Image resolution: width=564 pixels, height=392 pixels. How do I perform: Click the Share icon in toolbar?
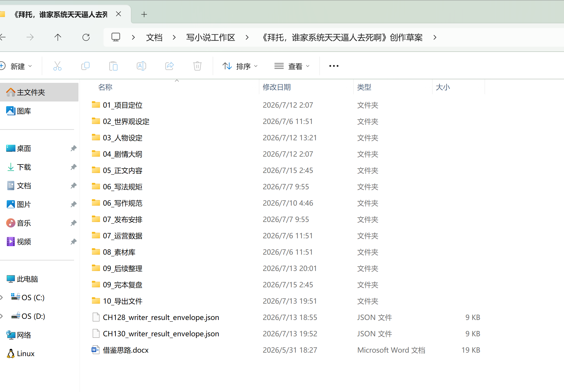[x=169, y=66]
